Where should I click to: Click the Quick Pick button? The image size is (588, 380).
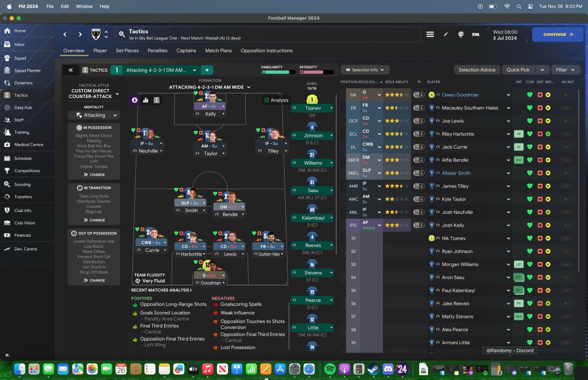(x=518, y=70)
